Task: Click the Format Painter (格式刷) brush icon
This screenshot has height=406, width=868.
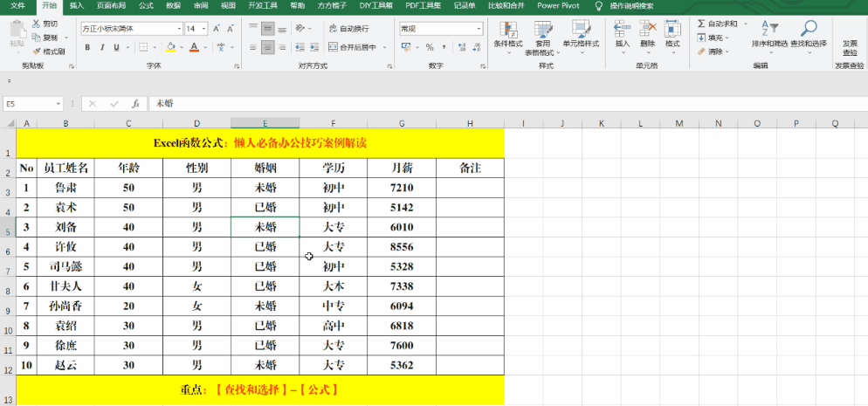Action: (36, 52)
